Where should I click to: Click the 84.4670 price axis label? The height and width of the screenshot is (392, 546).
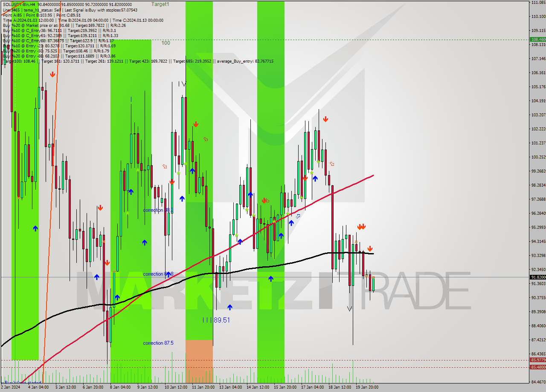pyautogui.click(x=539, y=382)
